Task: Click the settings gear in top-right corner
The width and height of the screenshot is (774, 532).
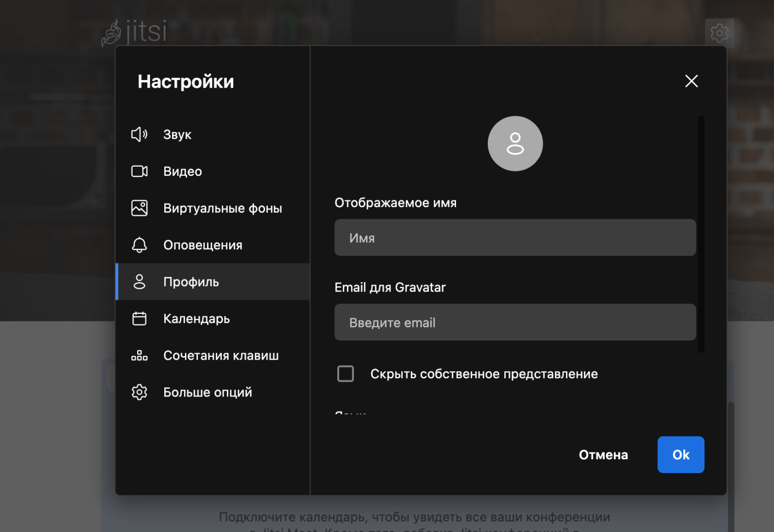Action: [719, 33]
